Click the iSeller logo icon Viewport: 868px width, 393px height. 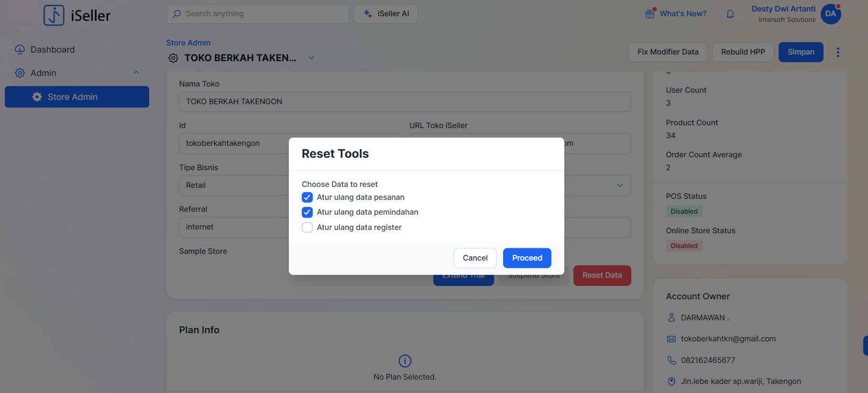click(x=54, y=15)
